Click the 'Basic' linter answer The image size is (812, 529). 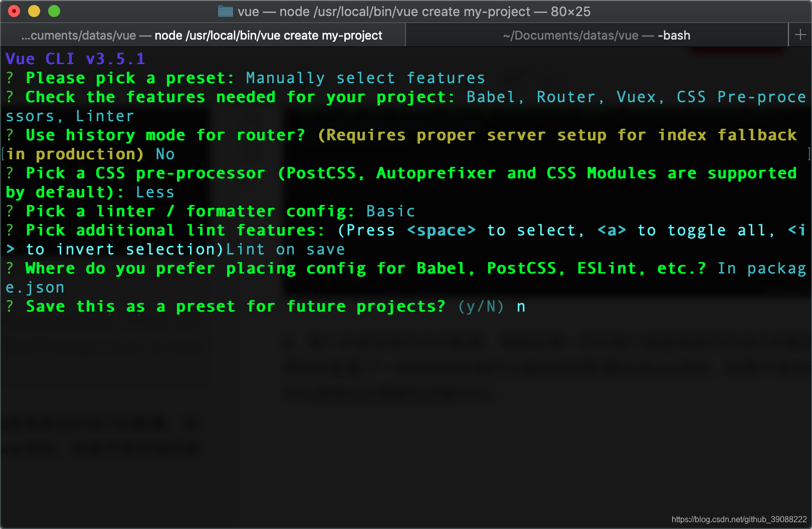390,211
